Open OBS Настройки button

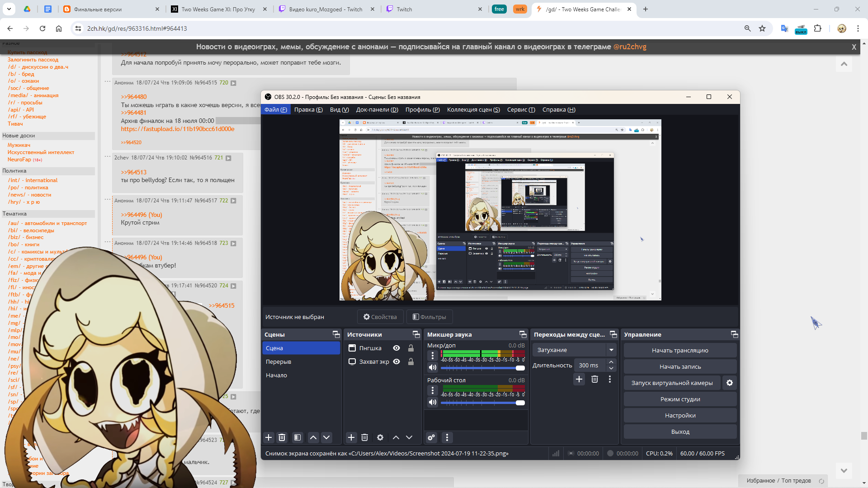click(x=680, y=415)
